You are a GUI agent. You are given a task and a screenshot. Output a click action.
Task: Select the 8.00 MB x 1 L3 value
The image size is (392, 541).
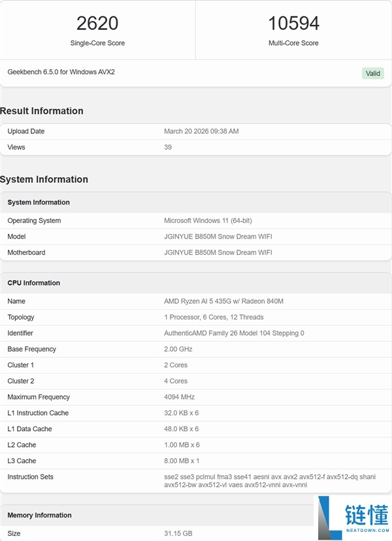pos(182,461)
